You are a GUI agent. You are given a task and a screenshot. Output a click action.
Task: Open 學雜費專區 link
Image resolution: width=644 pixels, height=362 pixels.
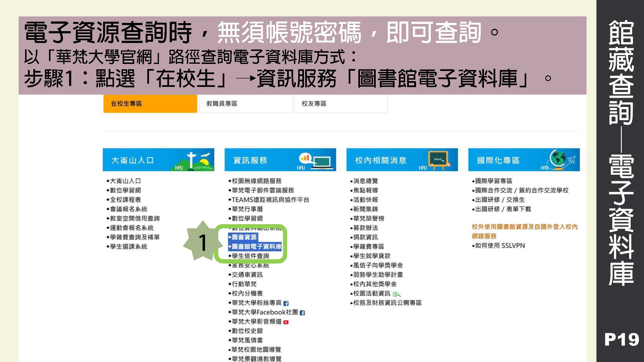pyautogui.click(x=369, y=247)
